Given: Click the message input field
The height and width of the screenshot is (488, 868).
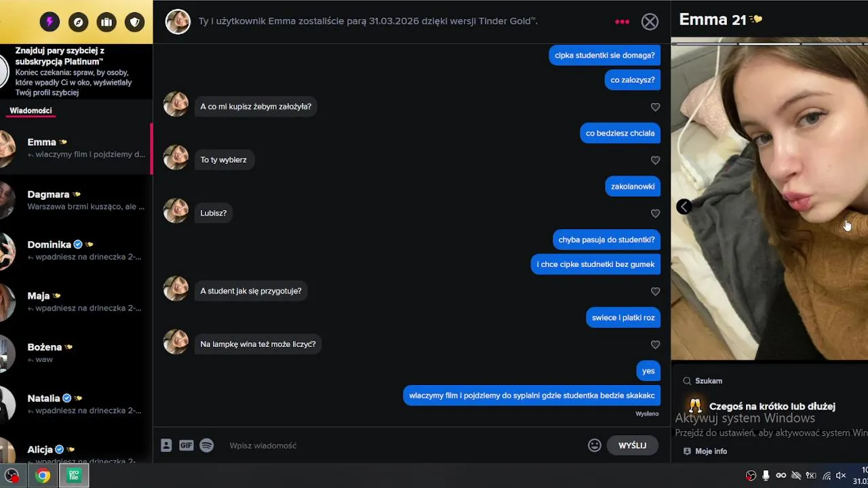Looking at the screenshot, I should (x=400, y=445).
